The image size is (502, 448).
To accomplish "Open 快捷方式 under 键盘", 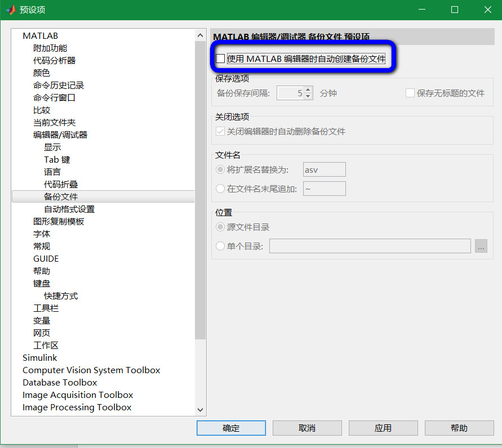I will click(61, 296).
